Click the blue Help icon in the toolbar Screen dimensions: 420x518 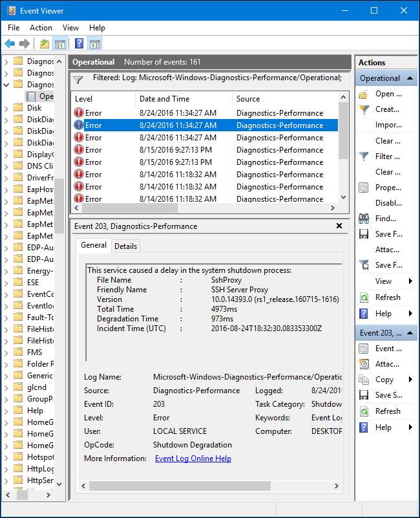click(x=79, y=43)
